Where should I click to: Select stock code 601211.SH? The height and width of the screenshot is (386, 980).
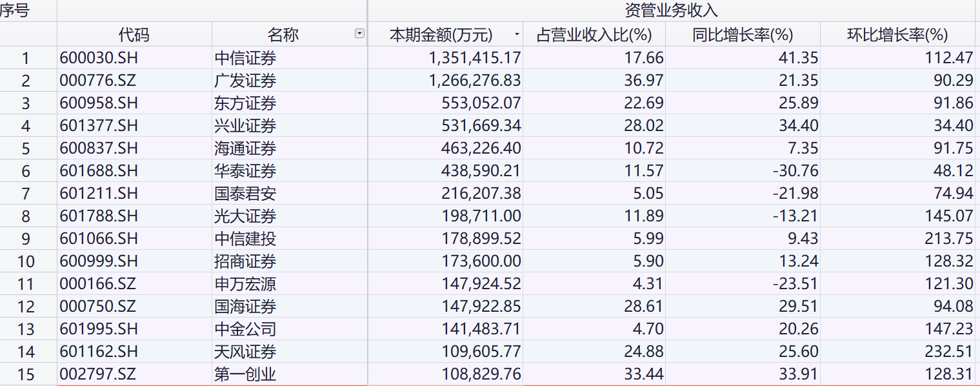point(134,194)
